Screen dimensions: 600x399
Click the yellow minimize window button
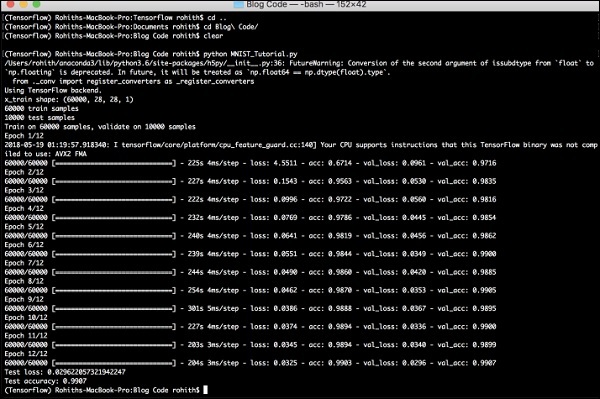click(24, 4)
